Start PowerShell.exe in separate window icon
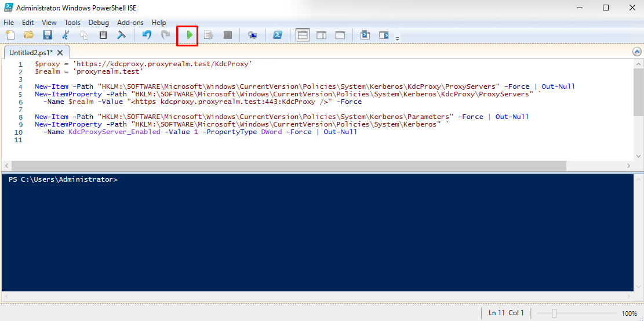Image resolution: width=644 pixels, height=321 pixels. [x=278, y=35]
